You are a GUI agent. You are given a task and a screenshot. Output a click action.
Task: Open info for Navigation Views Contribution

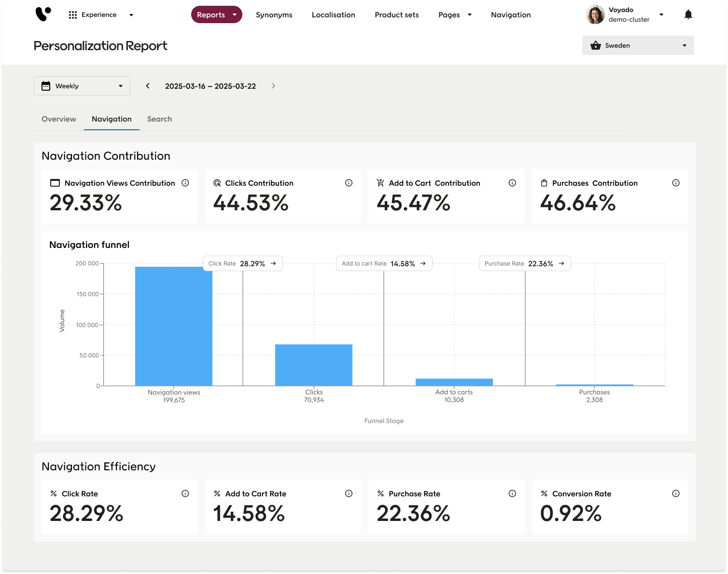(x=185, y=183)
